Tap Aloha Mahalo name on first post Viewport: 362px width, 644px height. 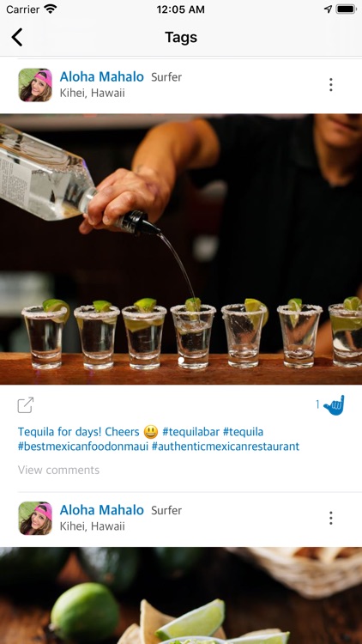(102, 76)
